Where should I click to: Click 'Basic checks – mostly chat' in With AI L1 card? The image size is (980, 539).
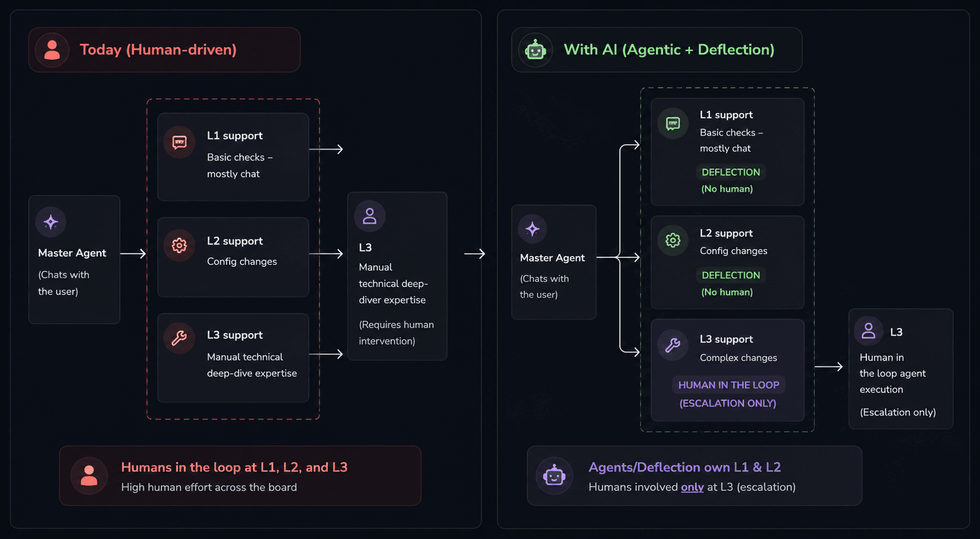tap(731, 140)
